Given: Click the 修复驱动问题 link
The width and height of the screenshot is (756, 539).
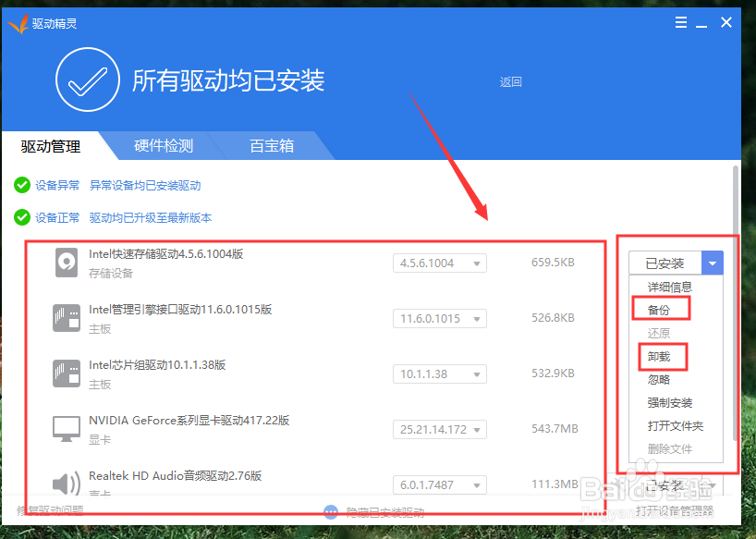Looking at the screenshot, I should (x=50, y=510).
